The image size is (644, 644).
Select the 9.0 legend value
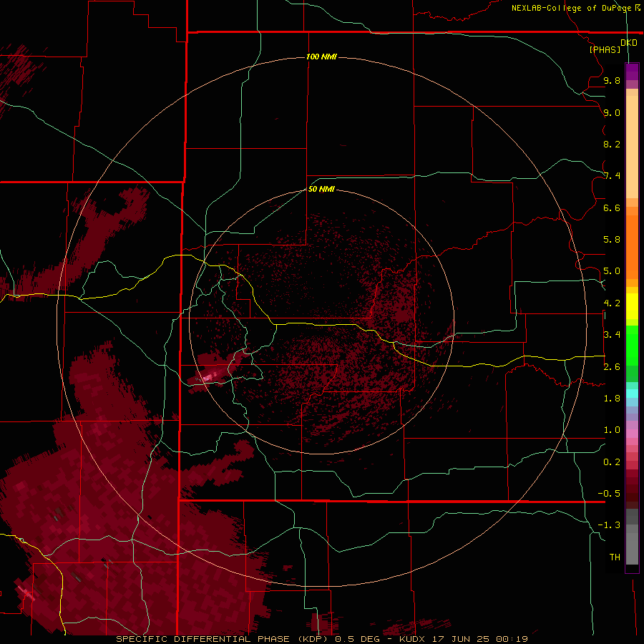[612, 112]
